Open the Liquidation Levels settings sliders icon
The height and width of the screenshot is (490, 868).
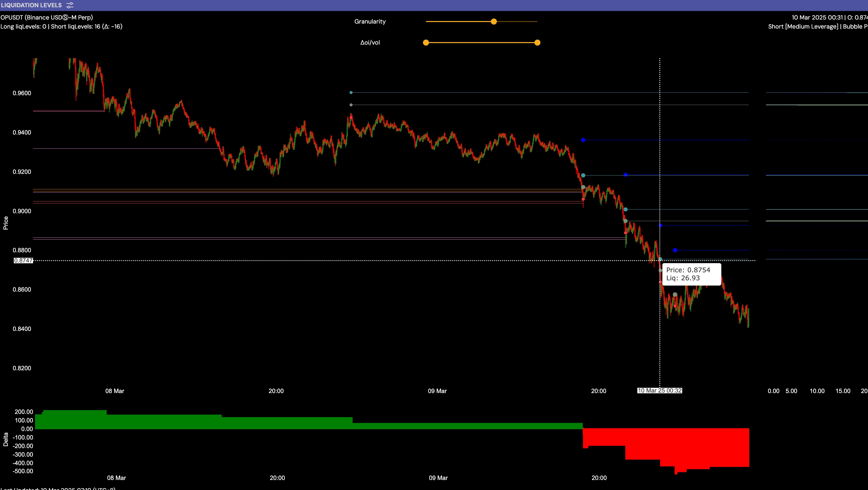pos(70,6)
